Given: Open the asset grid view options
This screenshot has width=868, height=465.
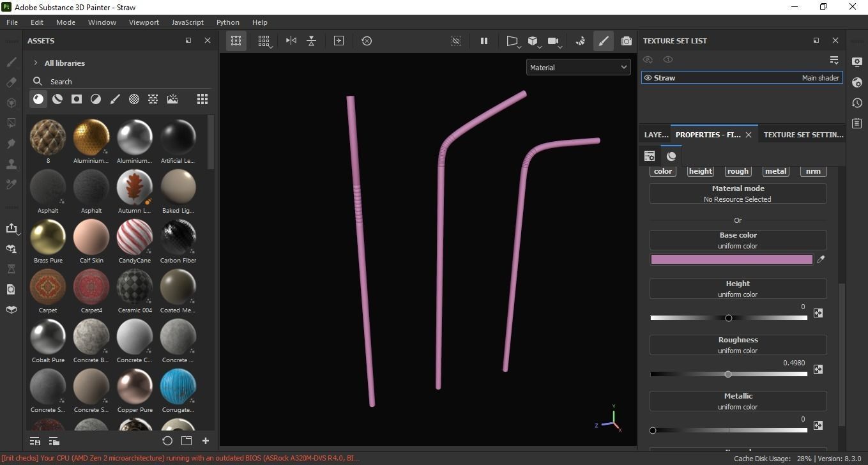Looking at the screenshot, I should click(202, 99).
